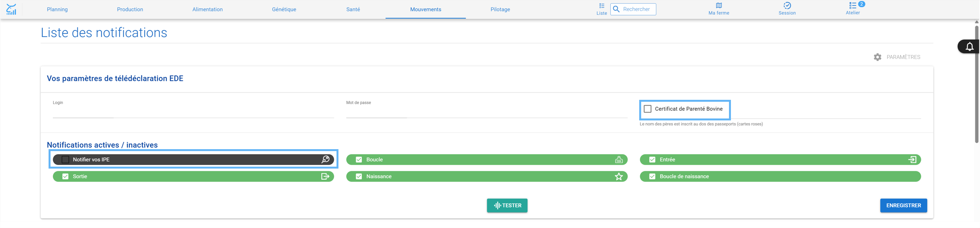980x228 pixels.
Task: Uncheck the Entrée notification checkbox
Action: [652, 160]
